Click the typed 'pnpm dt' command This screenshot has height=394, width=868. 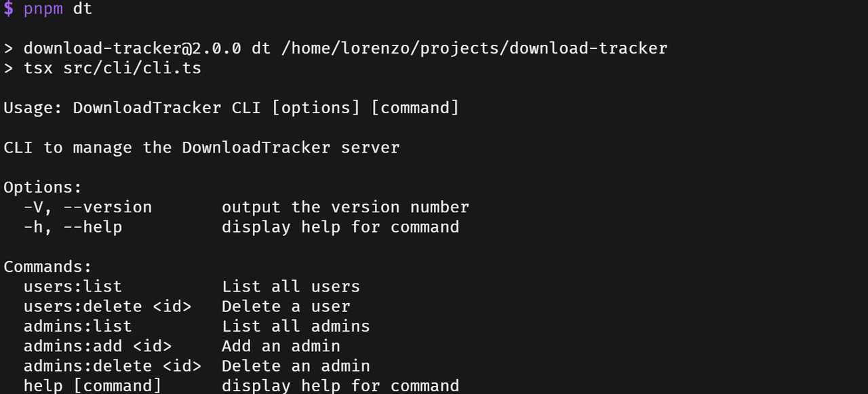(x=58, y=9)
